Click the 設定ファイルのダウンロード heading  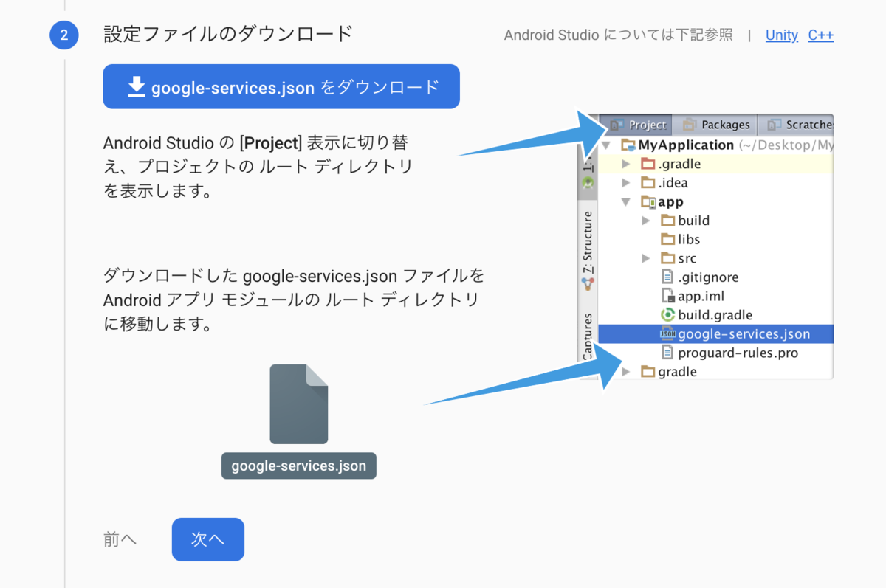click(x=228, y=34)
